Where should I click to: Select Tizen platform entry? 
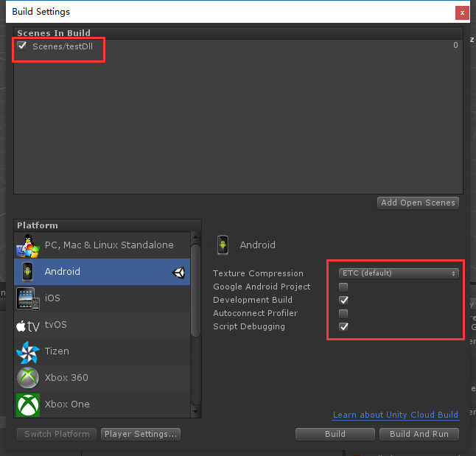pyautogui.click(x=102, y=351)
